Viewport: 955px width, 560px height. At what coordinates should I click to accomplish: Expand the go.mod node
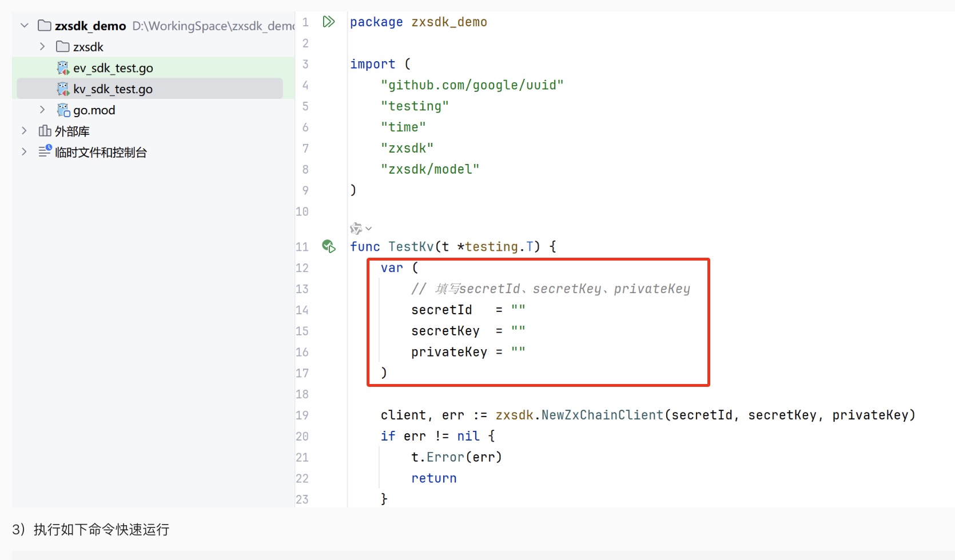coord(42,110)
